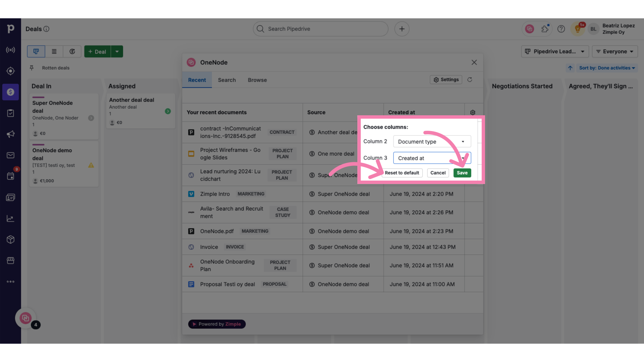The height and width of the screenshot is (362, 644).
Task: Open contract -InCommunications-Inc.-9128545.pdf document
Action: coord(230,132)
